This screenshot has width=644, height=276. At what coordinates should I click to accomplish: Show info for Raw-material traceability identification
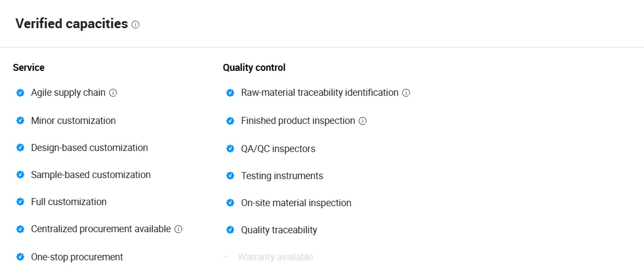pyautogui.click(x=406, y=93)
